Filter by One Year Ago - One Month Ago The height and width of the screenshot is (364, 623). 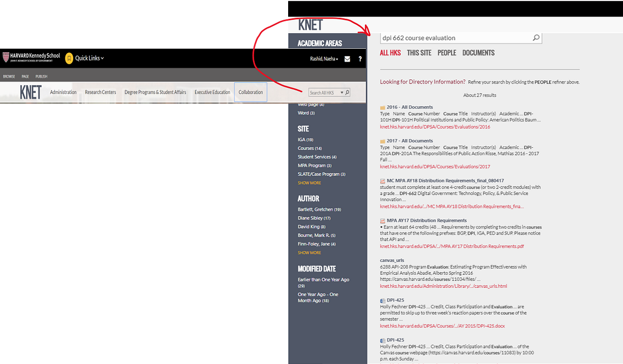click(x=318, y=298)
